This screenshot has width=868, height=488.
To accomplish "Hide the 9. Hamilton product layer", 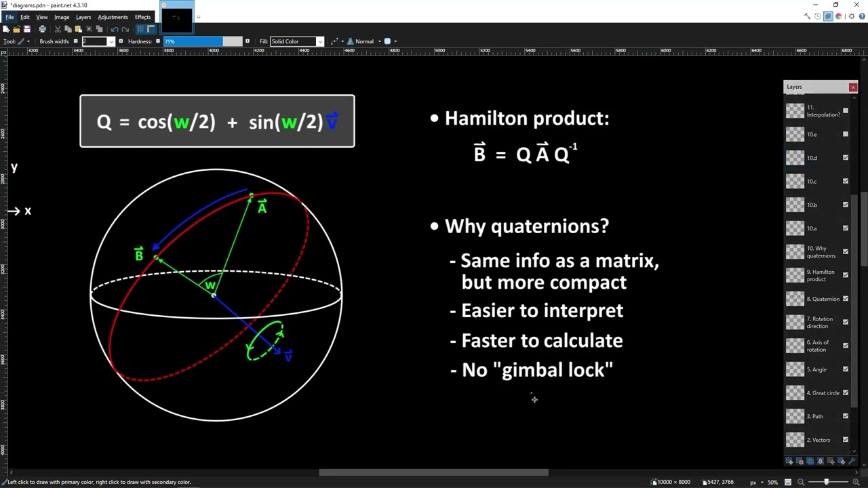I will pyautogui.click(x=845, y=275).
